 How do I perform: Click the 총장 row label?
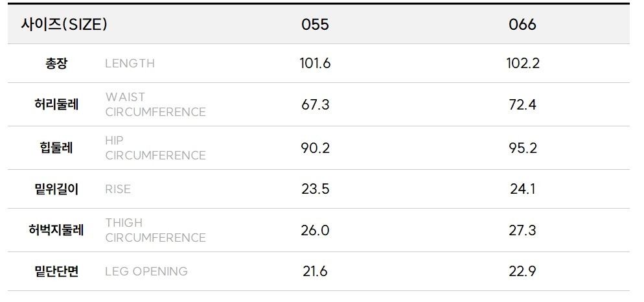tap(56, 63)
